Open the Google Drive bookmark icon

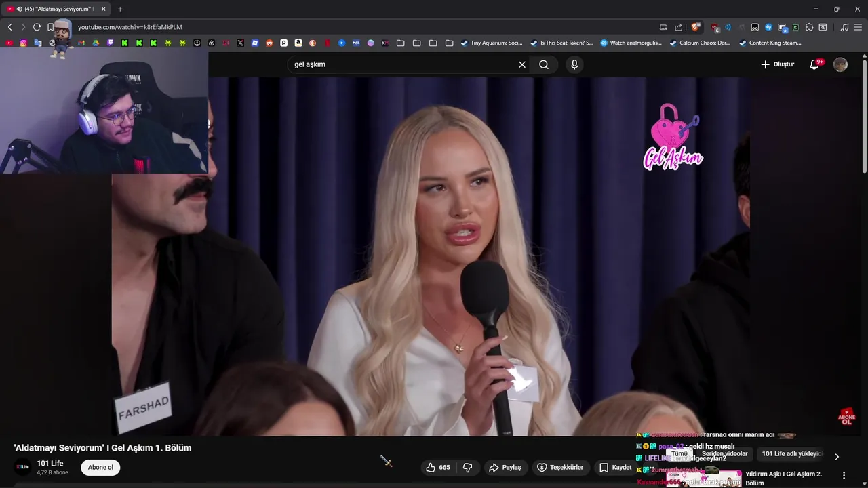click(x=96, y=43)
